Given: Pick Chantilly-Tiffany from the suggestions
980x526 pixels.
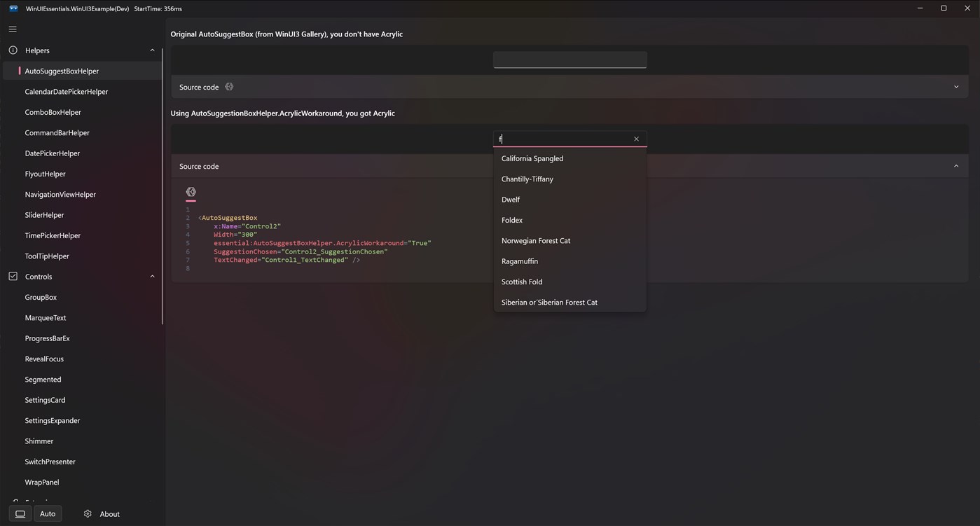Looking at the screenshot, I should 570,179.
